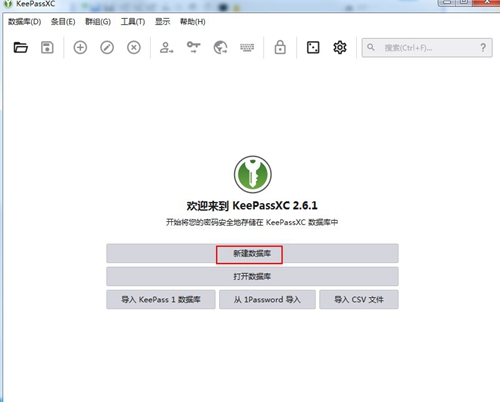Image resolution: width=500 pixels, height=402 pixels.
Task: Lock databases padlock icon
Action: point(280,47)
